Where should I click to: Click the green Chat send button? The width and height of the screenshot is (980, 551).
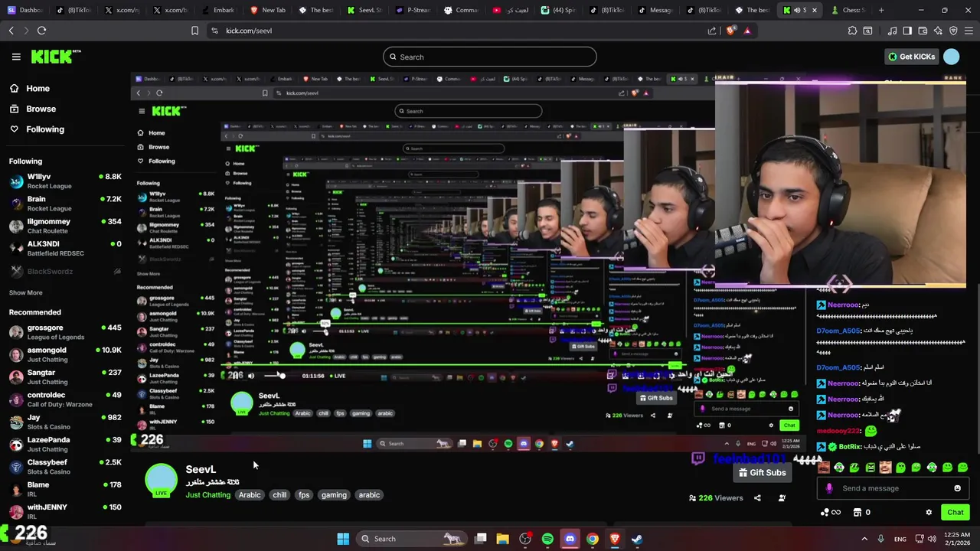tap(955, 513)
